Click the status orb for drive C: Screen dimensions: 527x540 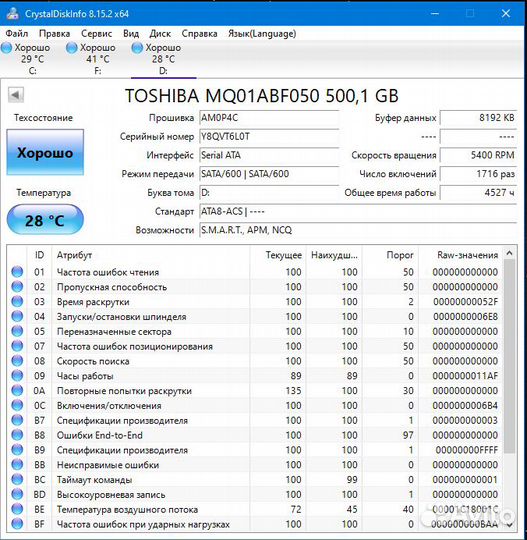7,48
